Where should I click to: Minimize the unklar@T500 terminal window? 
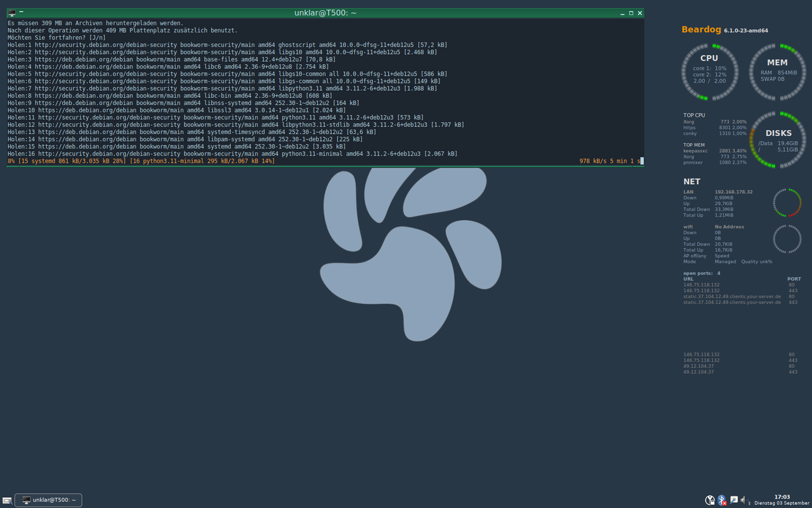(623, 13)
